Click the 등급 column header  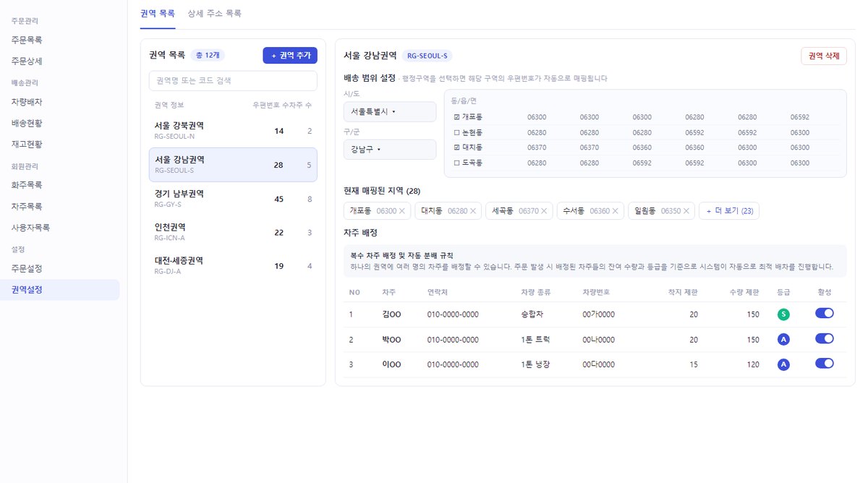coord(783,292)
